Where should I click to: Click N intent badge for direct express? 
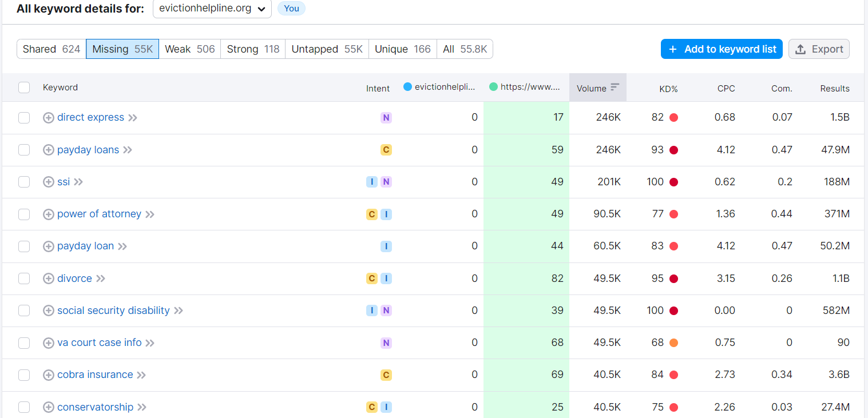click(386, 118)
